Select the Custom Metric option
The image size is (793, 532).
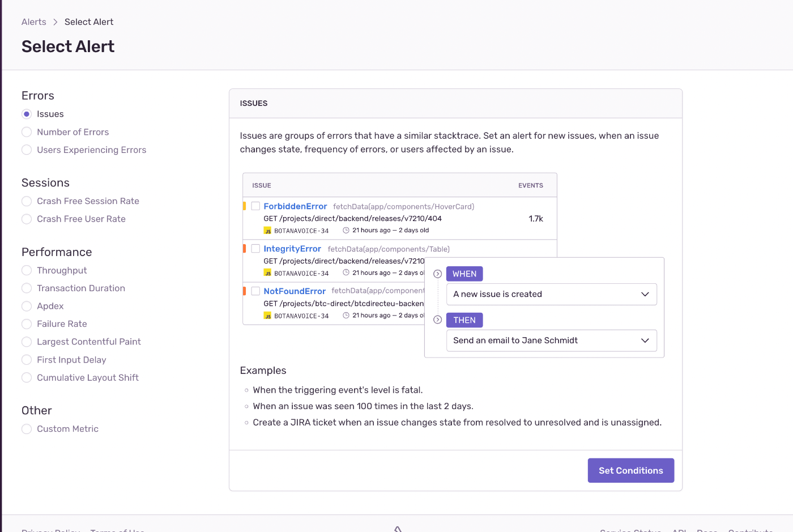pyautogui.click(x=27, y=429)
